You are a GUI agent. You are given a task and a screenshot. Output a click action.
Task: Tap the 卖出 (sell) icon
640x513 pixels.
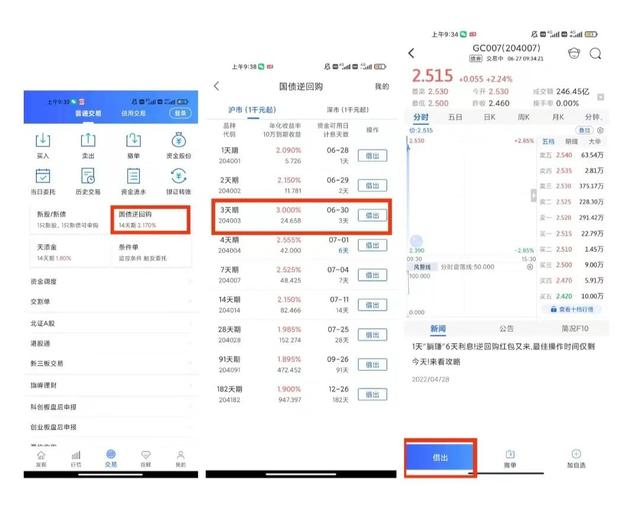pos(88,141)
